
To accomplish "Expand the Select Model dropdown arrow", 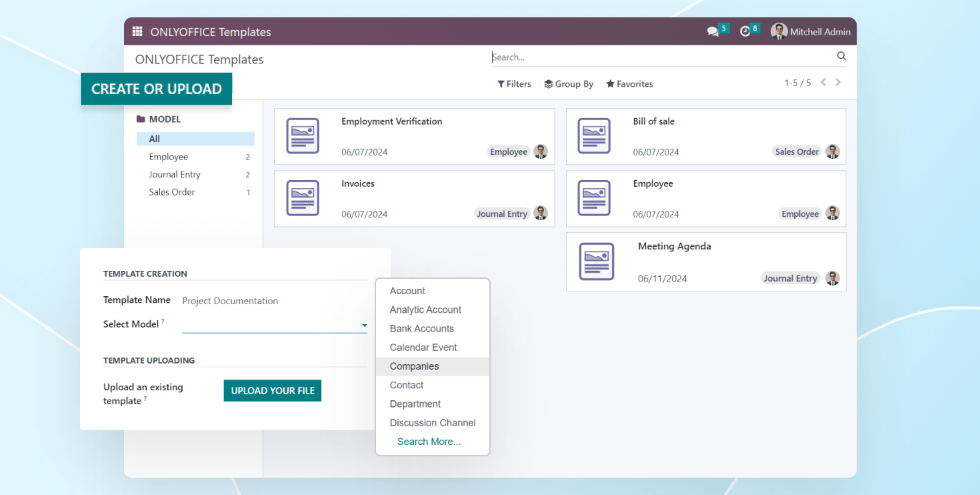I will (x=364, y=326).
